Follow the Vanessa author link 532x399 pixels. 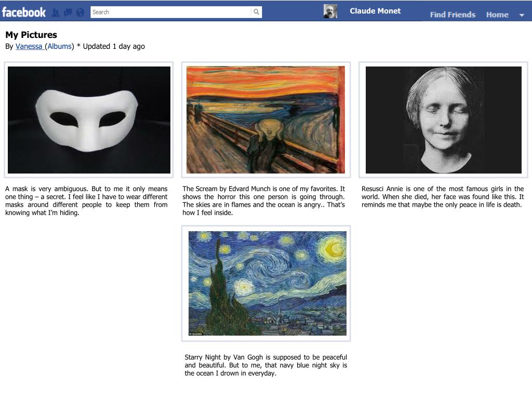coord(29,46)
